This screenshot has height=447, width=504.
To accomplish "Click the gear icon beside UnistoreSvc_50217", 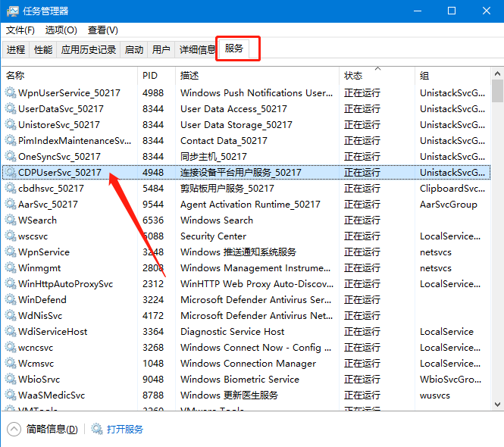I will click(11, 124).
